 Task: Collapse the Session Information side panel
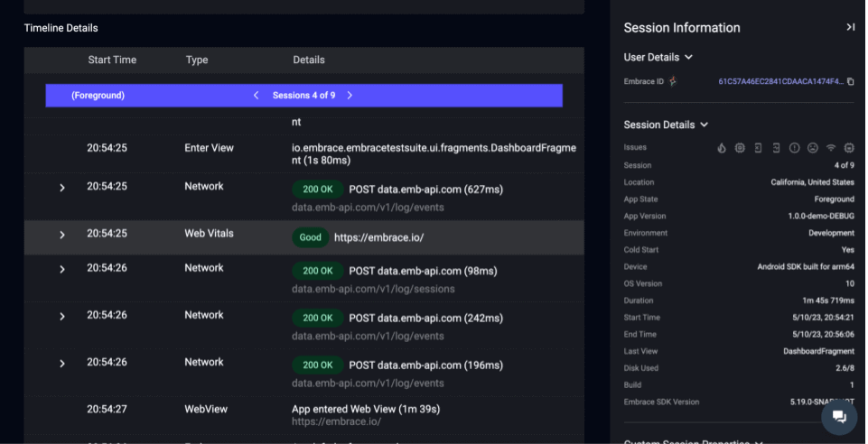pos(851,27)
